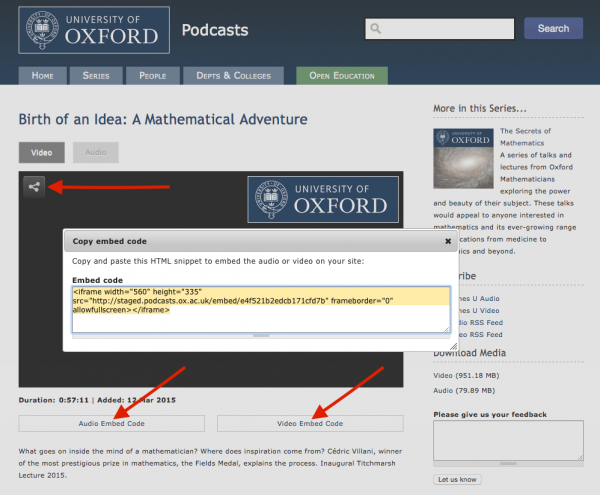
Task: Click the Let us know button
Action: tap(457, 479)
